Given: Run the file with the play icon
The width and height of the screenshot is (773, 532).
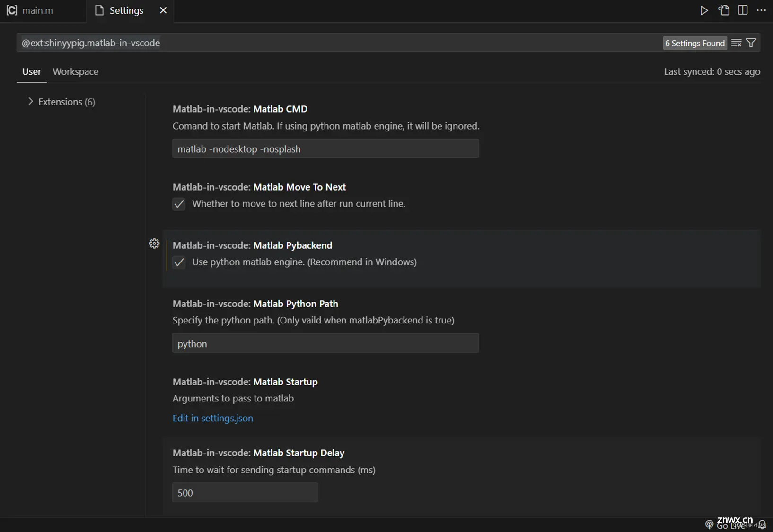Looking at the screenshot, I should click(x=704, y=10).
